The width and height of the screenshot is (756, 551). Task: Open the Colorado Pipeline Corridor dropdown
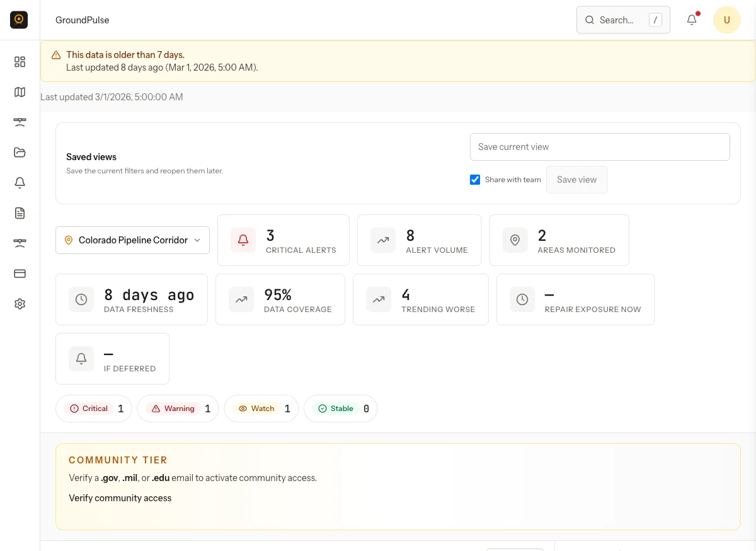pos(132,240)
